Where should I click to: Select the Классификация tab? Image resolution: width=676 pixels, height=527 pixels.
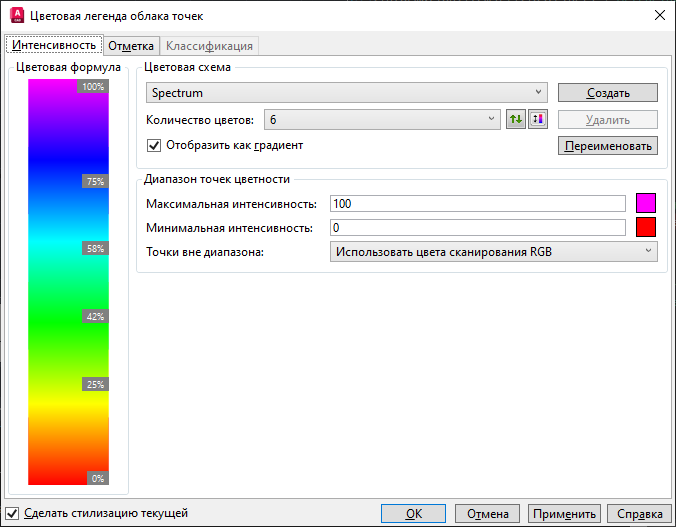[210, 46]
